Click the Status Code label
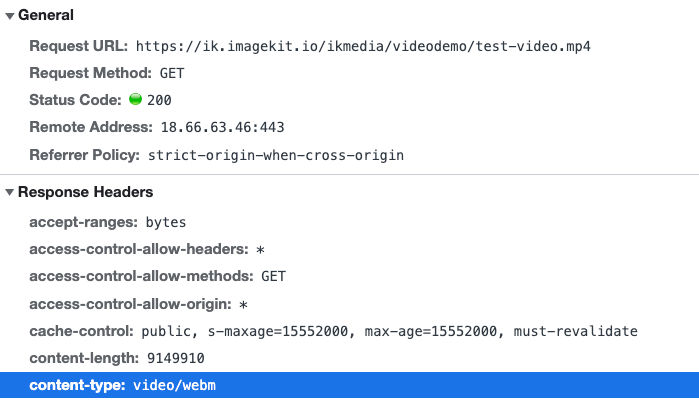The image size is (699, 405). pos(75,100)
